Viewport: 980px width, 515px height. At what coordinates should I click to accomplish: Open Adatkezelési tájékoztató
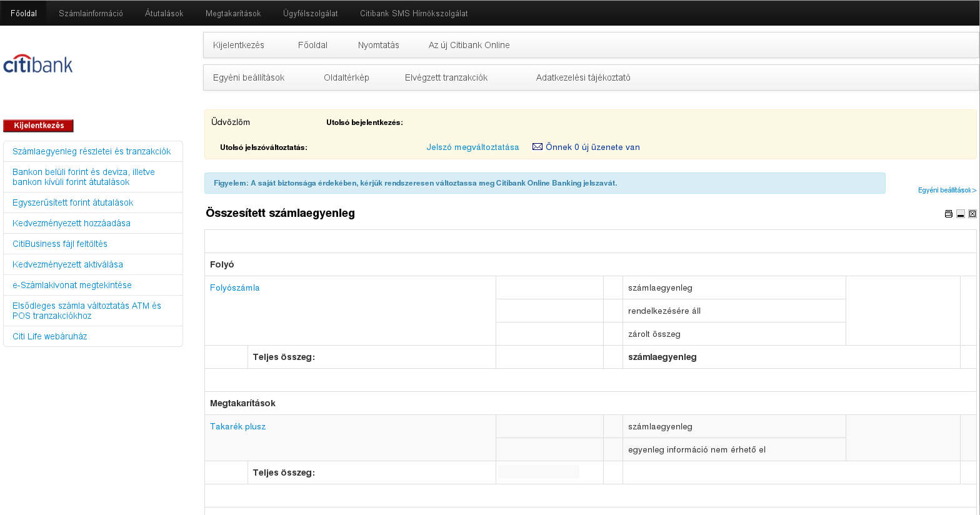[x=583, y=77]
